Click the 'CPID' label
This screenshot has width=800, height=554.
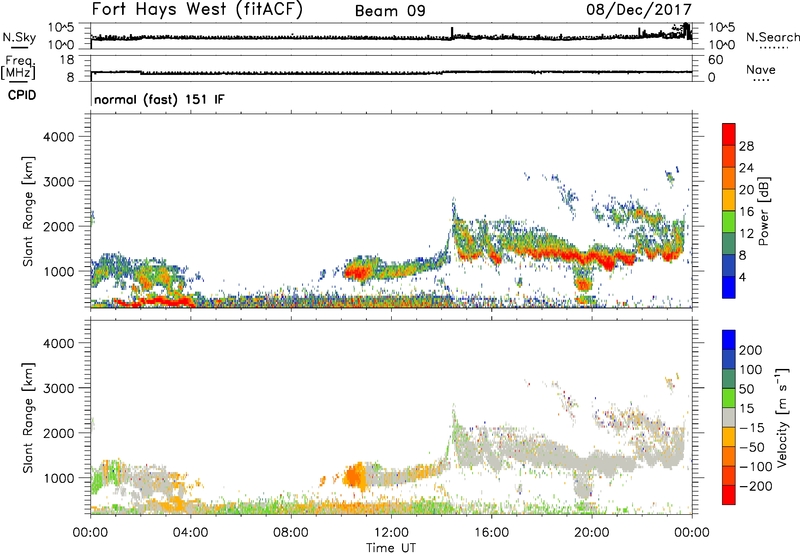(22, 95)
